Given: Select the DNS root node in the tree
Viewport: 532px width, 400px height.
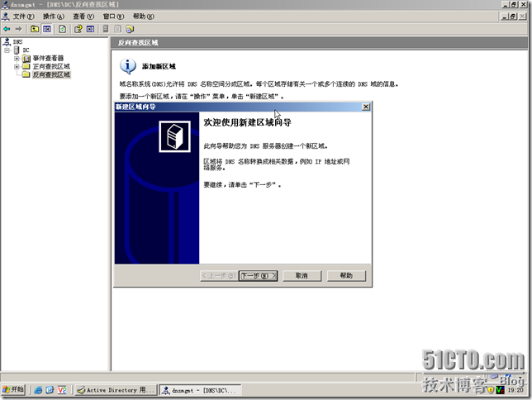Looking at the screenshot, I should pos(17,42).
